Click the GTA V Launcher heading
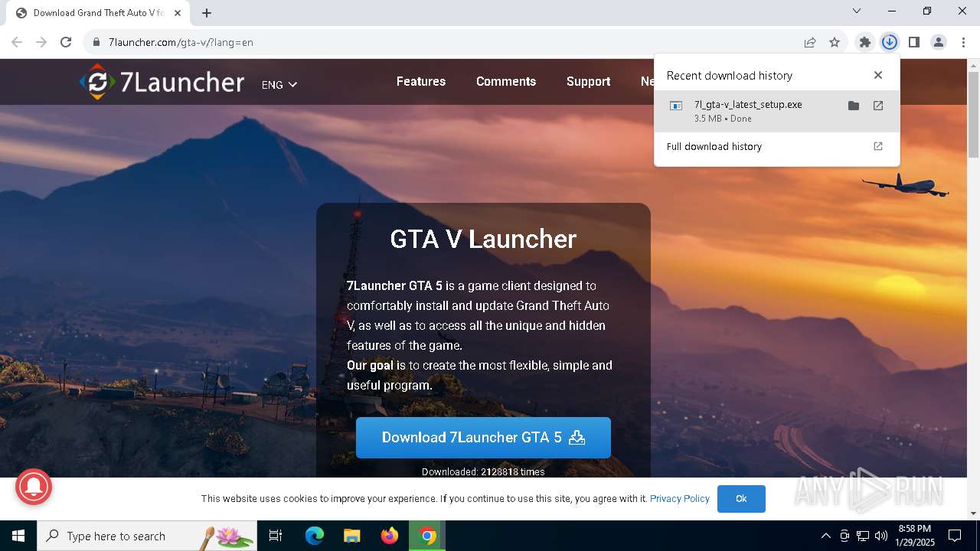Viewport: 980px width, 551px height. pos(483,239)
